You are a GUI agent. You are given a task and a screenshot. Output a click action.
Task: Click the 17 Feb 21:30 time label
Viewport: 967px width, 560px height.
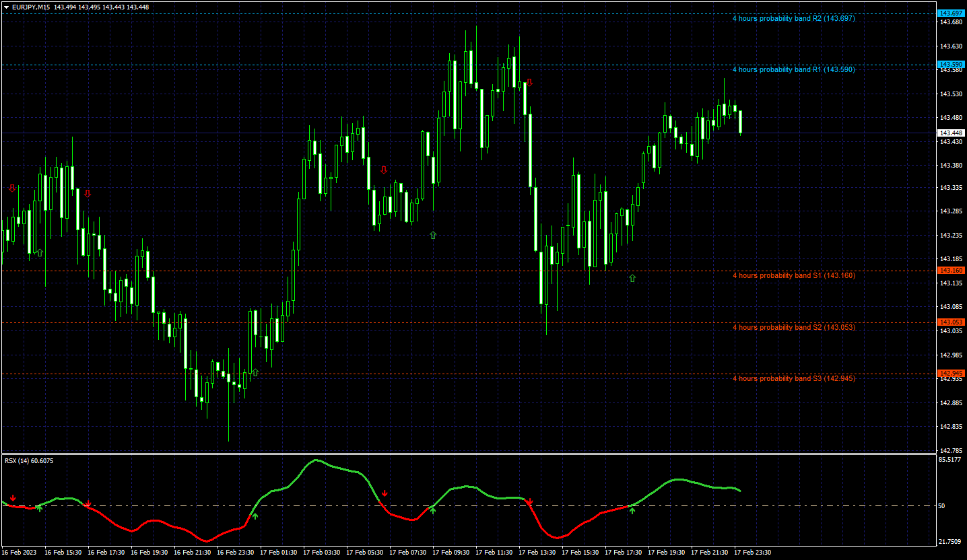pos(710,553)
